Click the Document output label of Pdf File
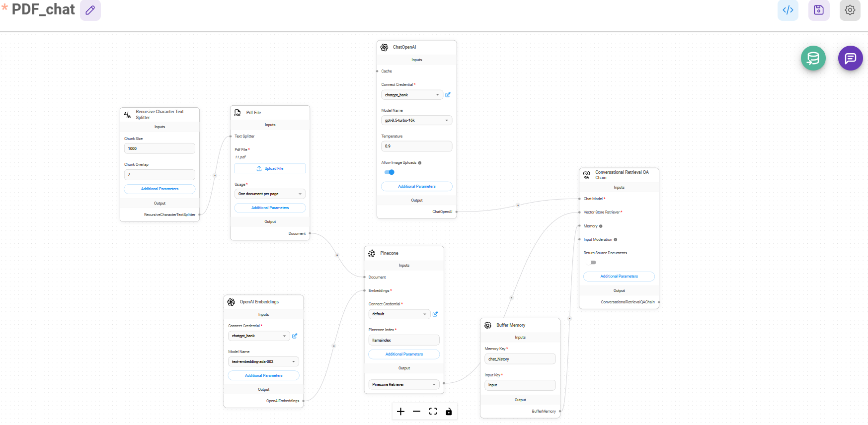Viewport: 868px width, 425px height. 297,233
